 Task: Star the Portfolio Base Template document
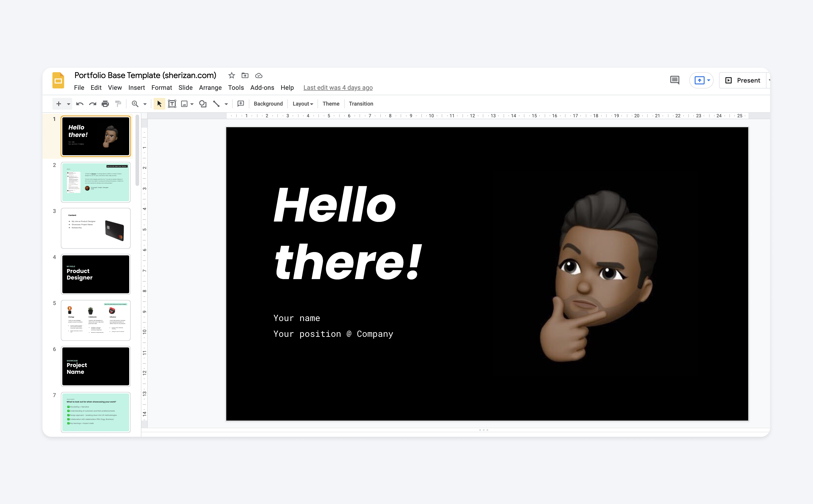pos(231,75)
